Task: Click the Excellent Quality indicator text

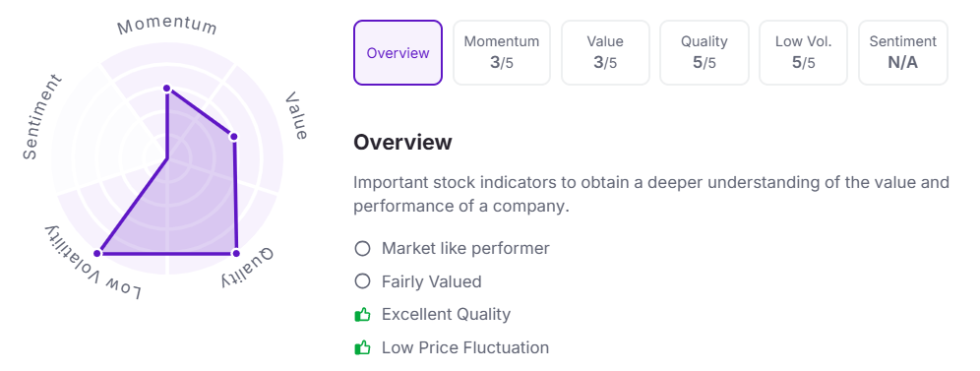Action: pyautogui.click(x=446, y=314)
